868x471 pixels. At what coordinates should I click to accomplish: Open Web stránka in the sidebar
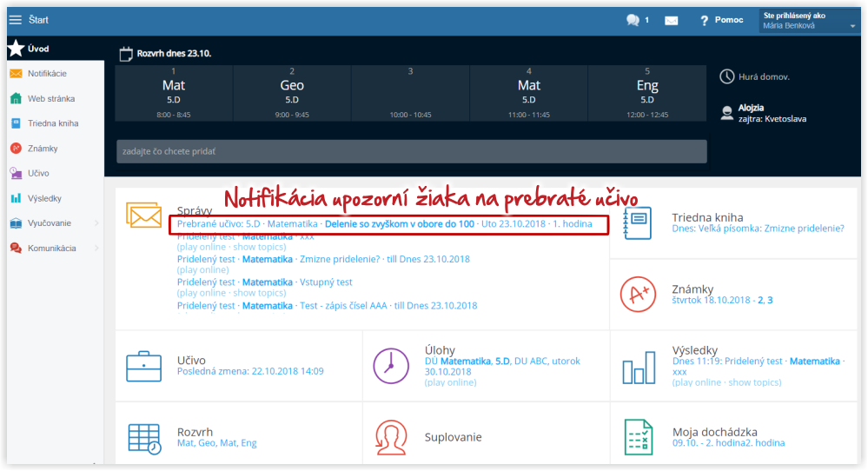pyautogui.click(x=51, y=98)
